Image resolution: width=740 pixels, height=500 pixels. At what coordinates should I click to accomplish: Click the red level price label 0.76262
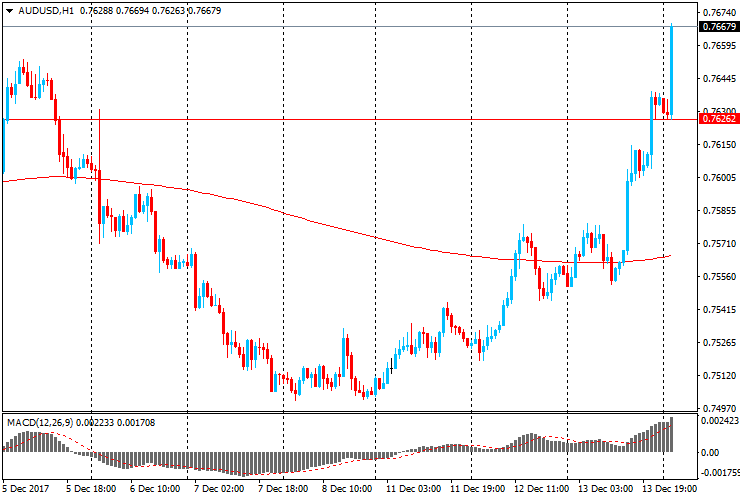point(719,119)
